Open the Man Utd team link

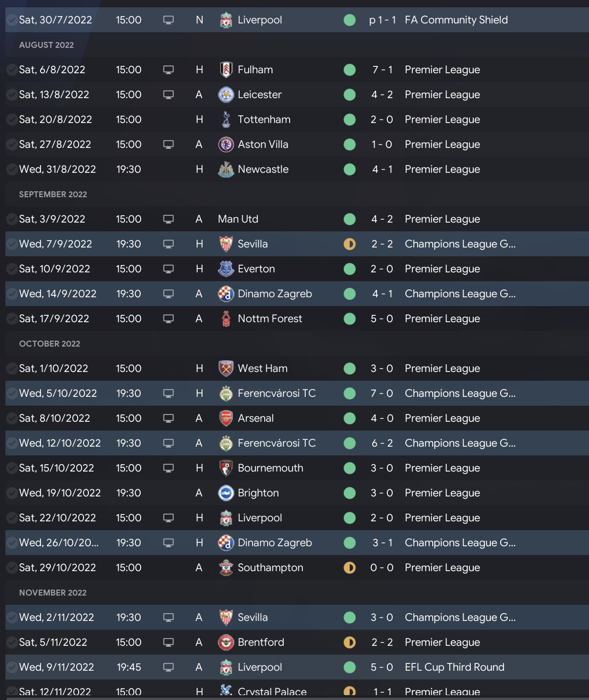(x=238, y=219)
